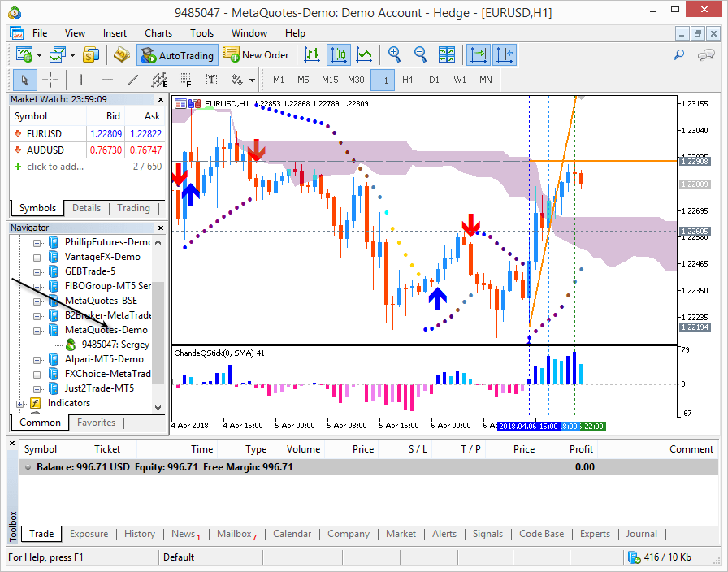This screenshot has width=728, height=572.
Task: Open the shapes and arrows dropdown
Action: tap(252, 80)
